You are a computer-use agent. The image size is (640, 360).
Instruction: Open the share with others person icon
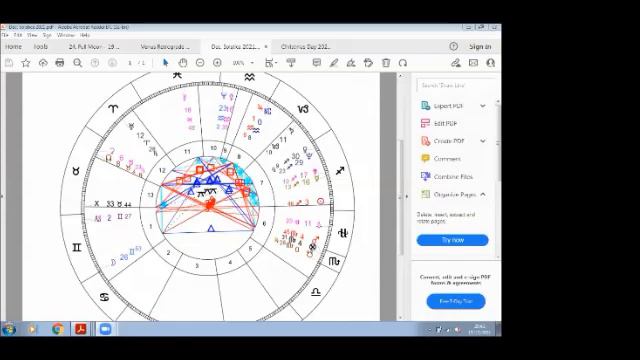[491, 63]
